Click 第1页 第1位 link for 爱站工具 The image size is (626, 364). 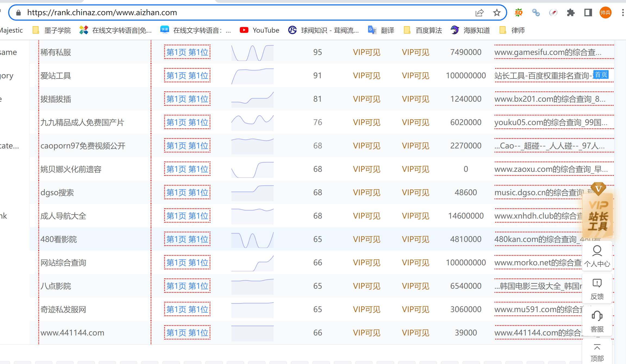tap(187, 76)
